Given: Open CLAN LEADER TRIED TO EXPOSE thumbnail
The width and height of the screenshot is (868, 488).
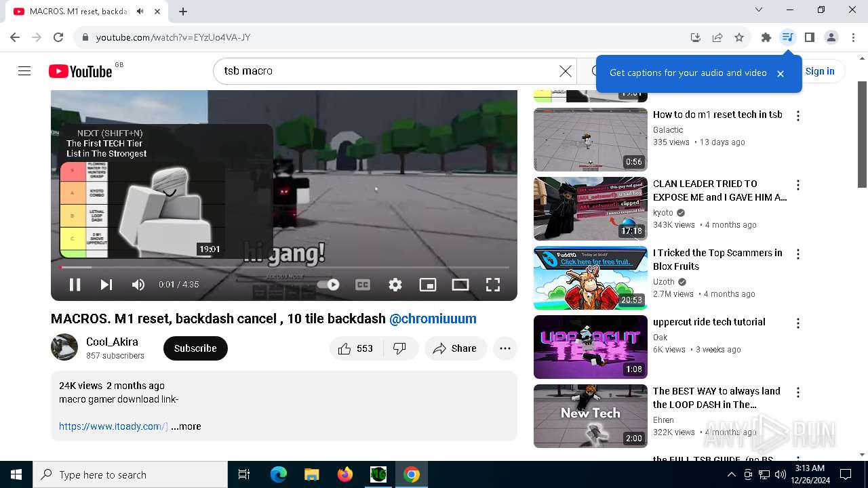Looking at the screenshot, I should [x=591, y=209].
